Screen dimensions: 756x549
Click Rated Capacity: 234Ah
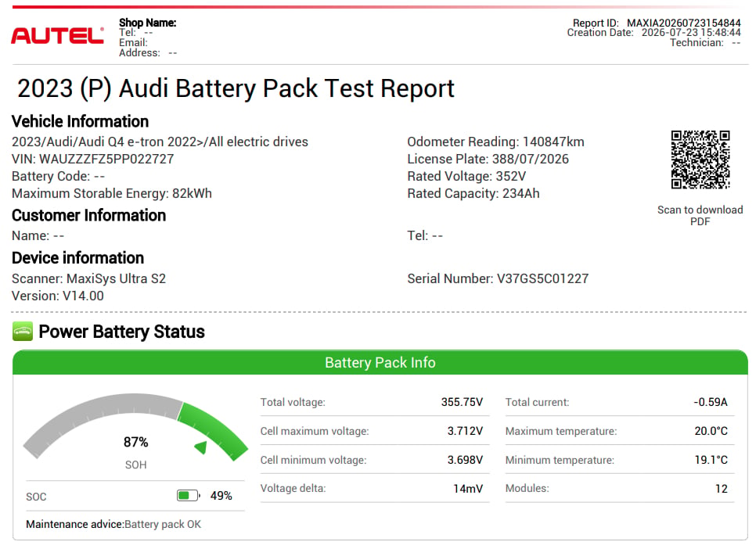473,193
